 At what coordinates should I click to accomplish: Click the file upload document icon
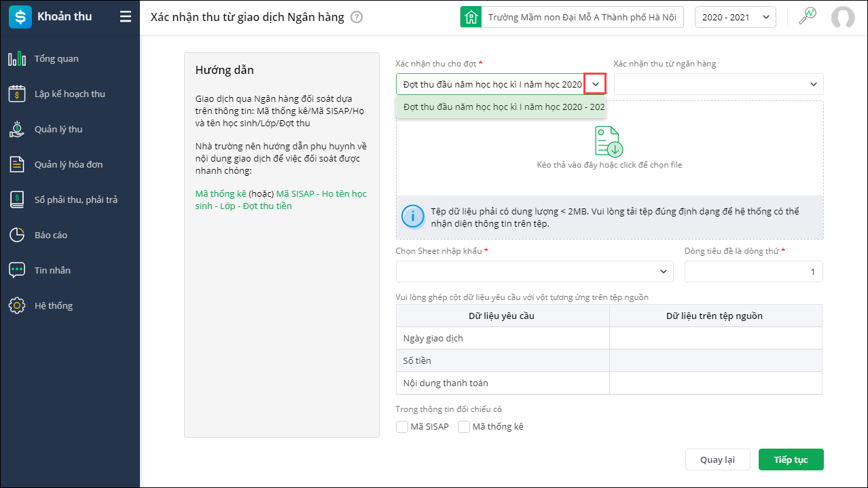pos(609,141)
